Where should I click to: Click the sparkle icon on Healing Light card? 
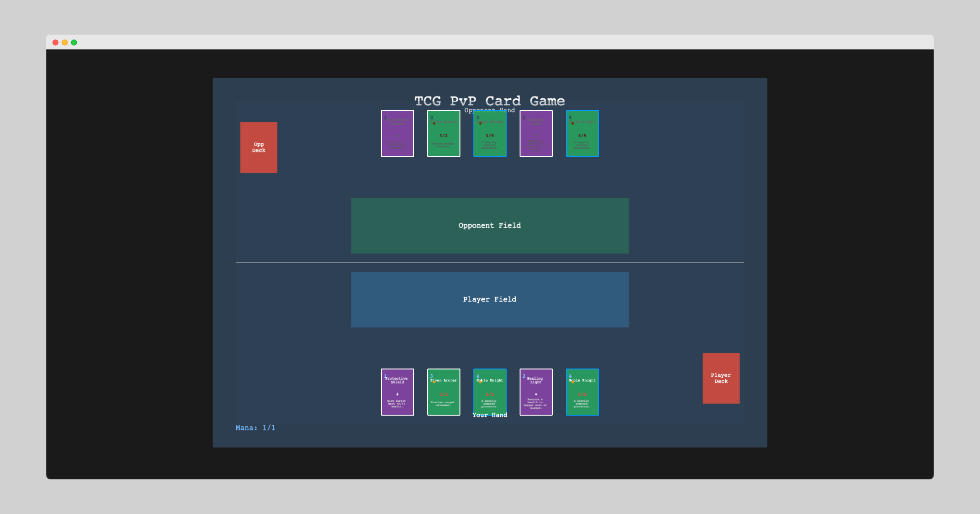536,394
